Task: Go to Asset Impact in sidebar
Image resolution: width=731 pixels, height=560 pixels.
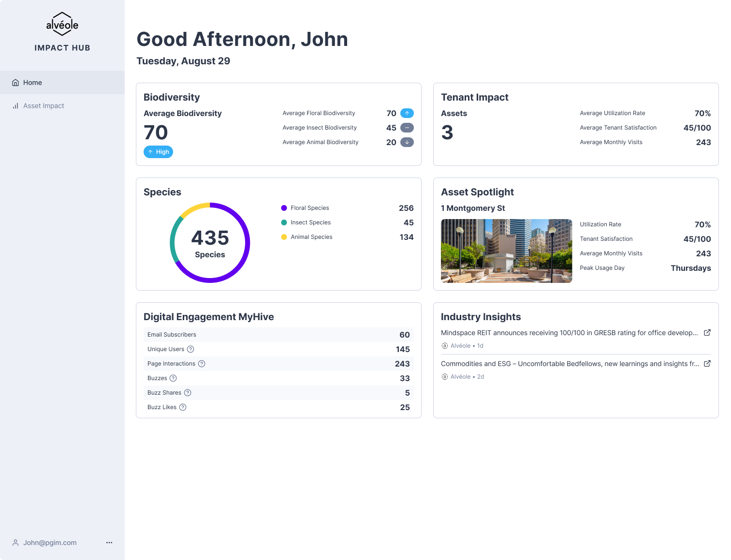Action: (44, 106)
